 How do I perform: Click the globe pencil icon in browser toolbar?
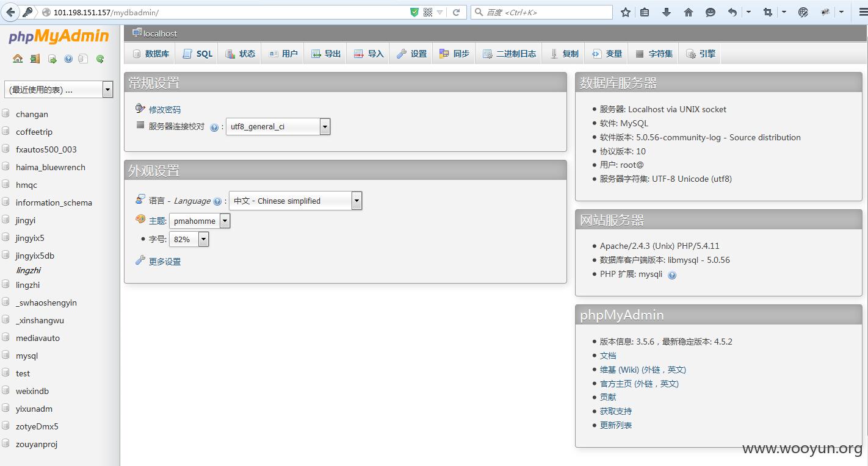pos(803,12)
